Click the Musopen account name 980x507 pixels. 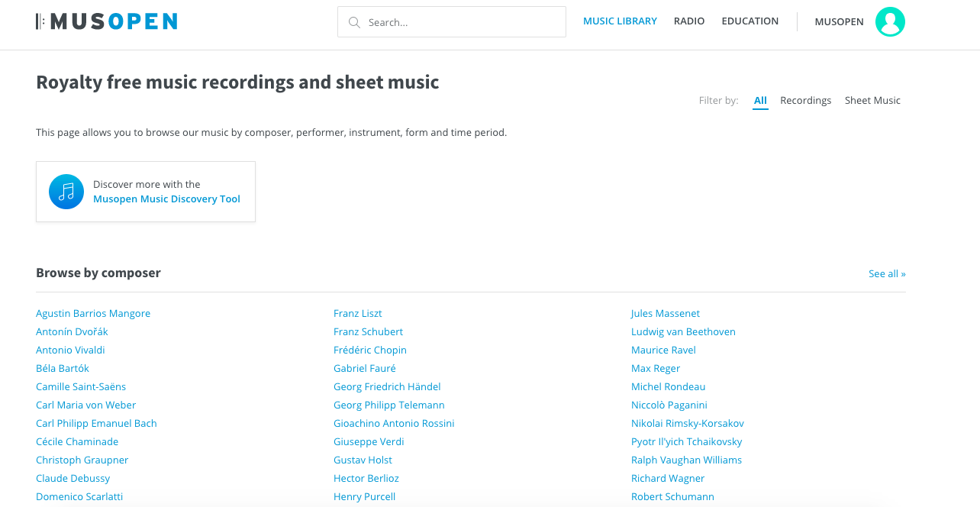pos(840,22)
